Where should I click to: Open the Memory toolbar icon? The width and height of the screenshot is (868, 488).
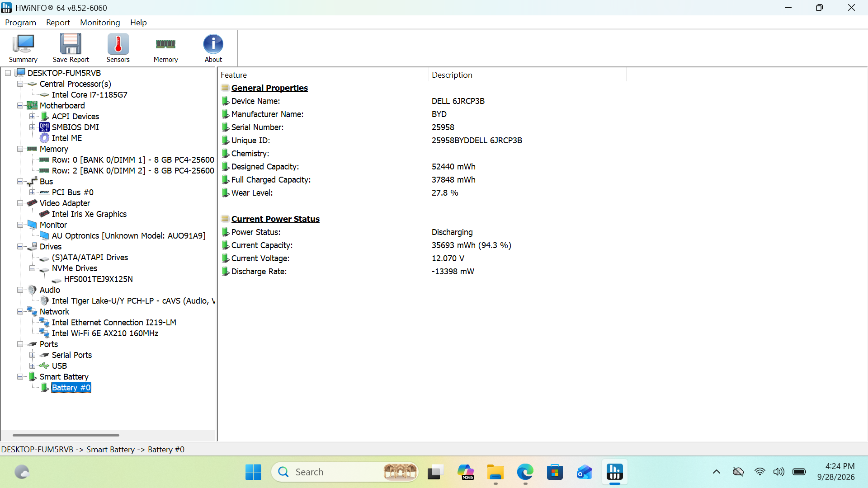(165, 48)
